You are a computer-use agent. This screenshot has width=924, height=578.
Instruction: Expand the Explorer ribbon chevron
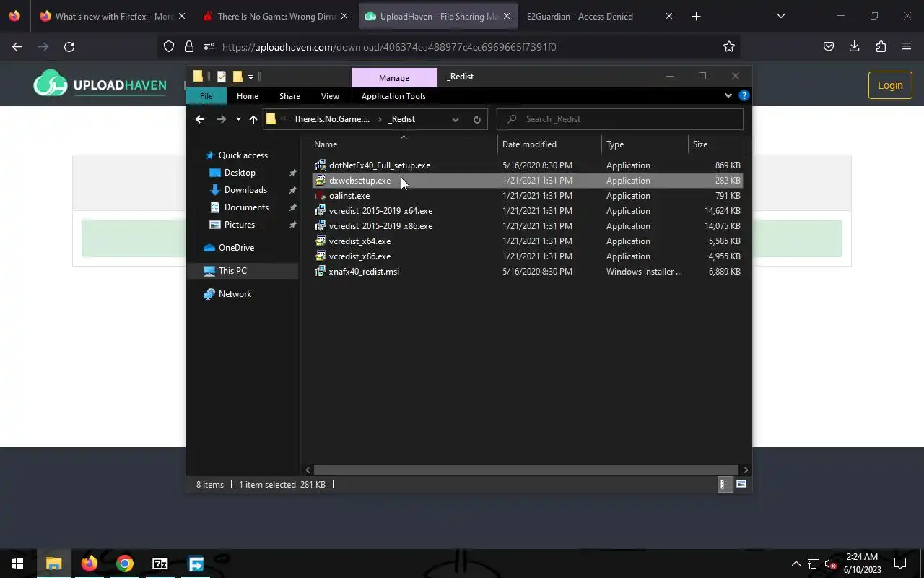coord(728,95)
